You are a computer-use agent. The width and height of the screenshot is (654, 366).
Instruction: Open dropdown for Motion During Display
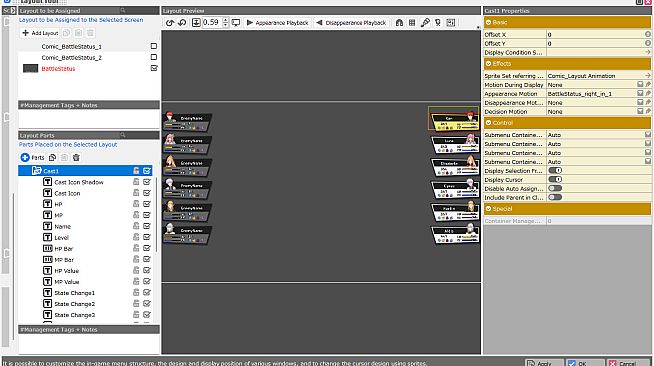[x=640, y=85]
